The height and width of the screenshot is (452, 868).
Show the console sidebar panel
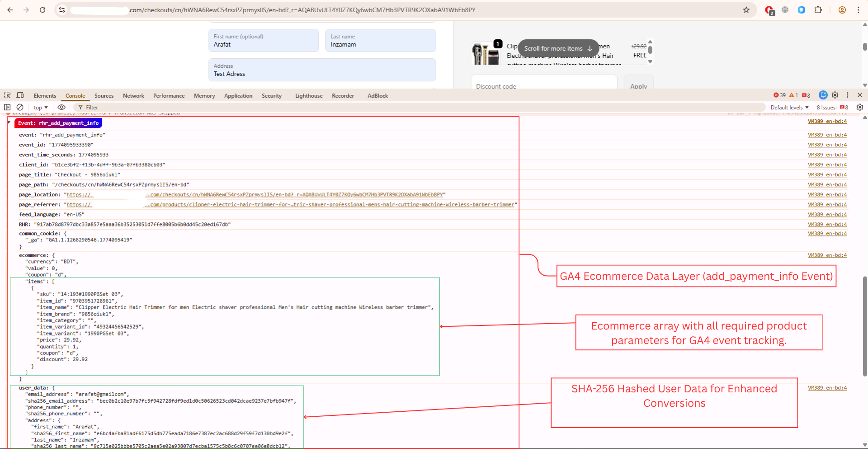click(7, 107)
